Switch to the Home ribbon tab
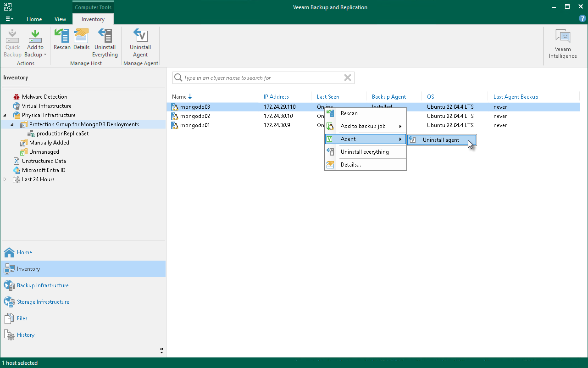 click(34, 19)
